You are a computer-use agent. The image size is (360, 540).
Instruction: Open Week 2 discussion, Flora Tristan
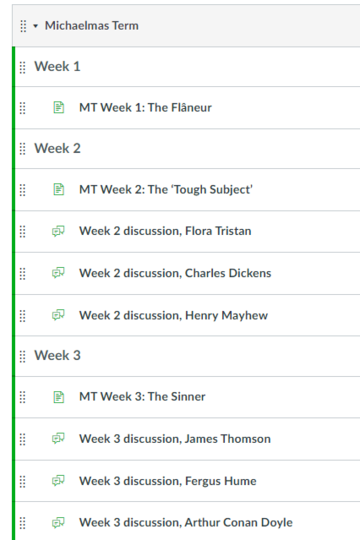165,231
